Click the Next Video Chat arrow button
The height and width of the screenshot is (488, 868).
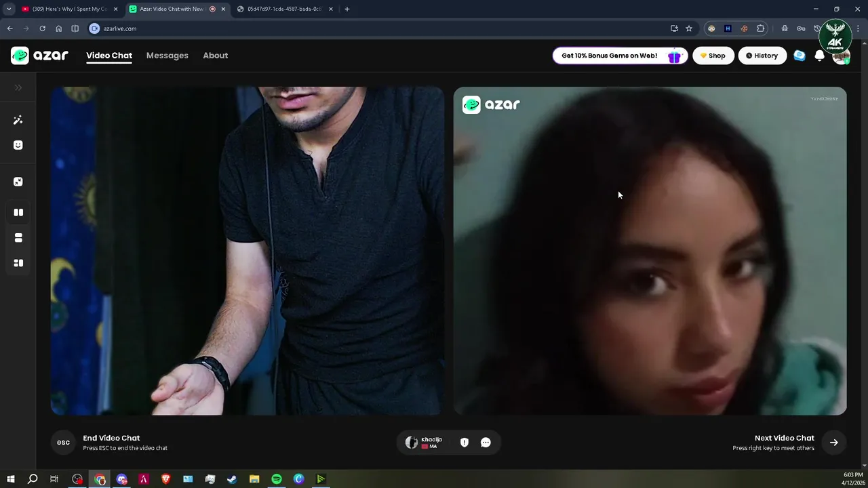[834, 443]
